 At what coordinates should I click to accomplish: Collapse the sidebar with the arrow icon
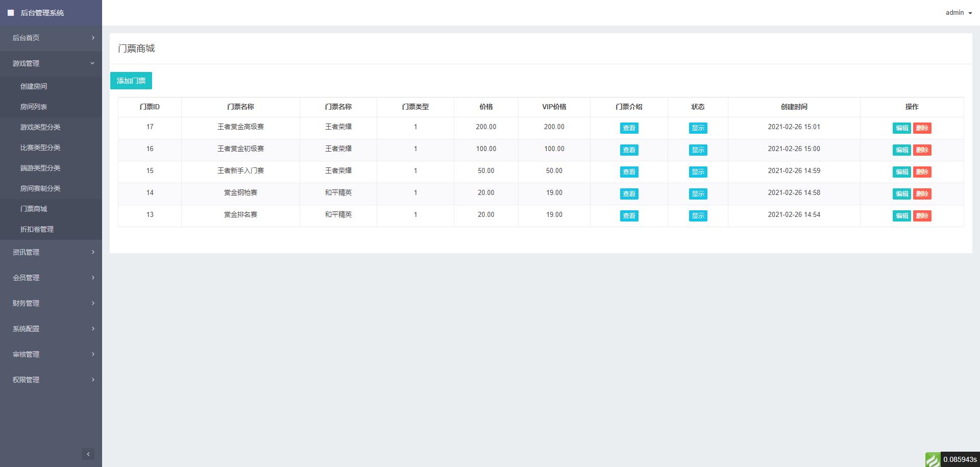88,454
